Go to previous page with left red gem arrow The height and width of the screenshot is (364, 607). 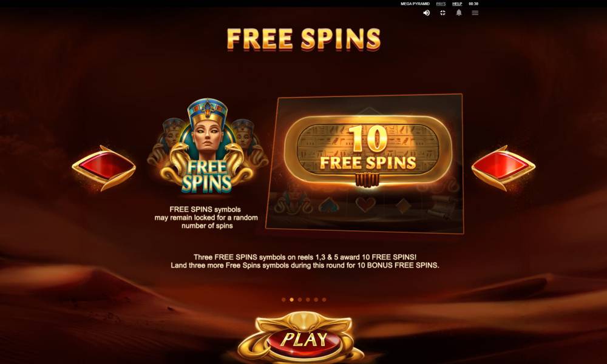[104, 168]
